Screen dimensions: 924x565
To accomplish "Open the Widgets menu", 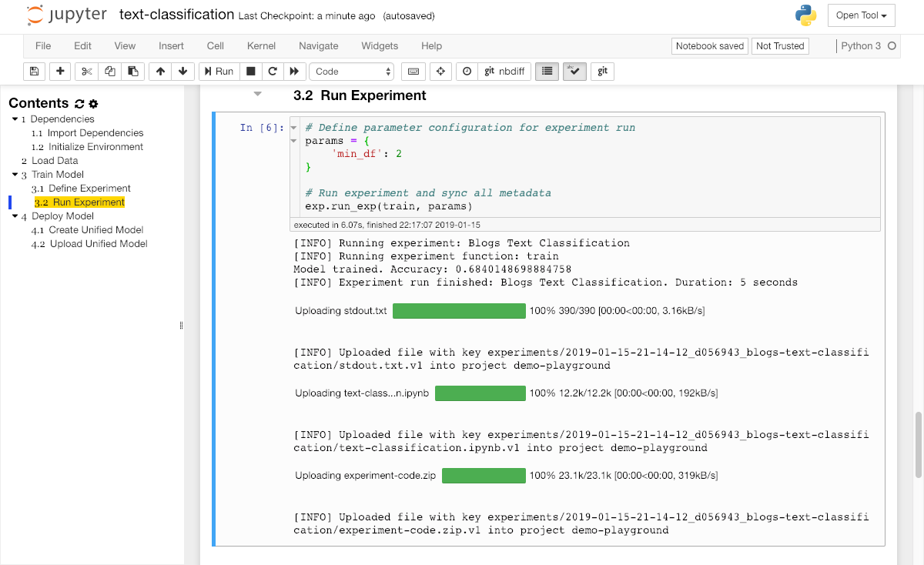I will (x=380, y=46).
